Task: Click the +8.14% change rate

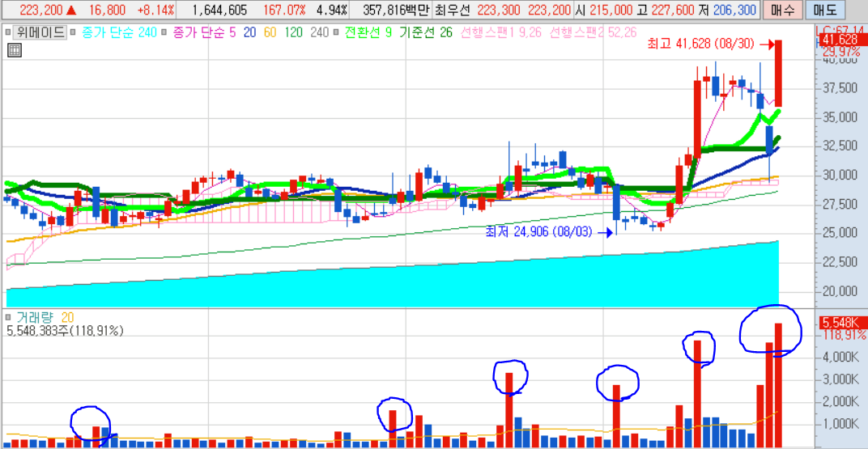Action: (x=156, y=10)
